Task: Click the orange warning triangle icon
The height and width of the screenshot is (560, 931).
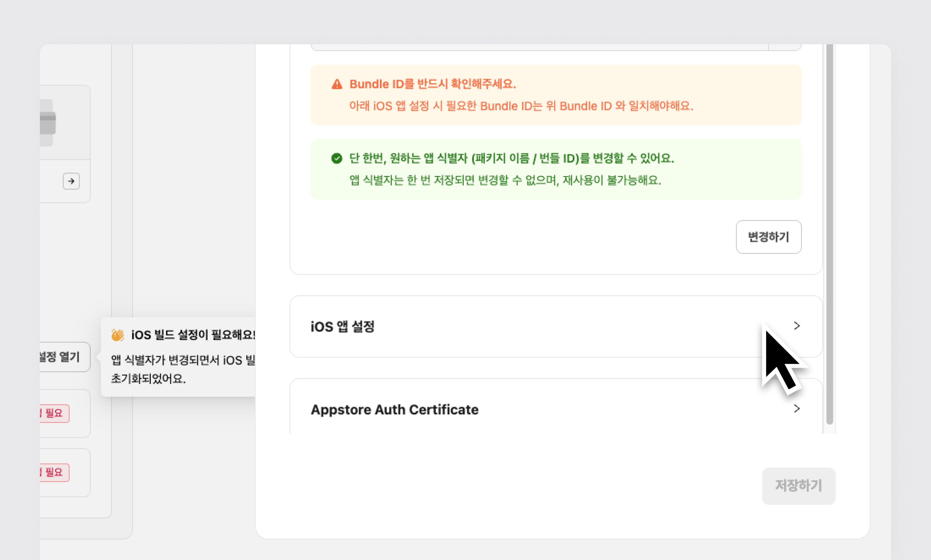Action: pos(337,84)
